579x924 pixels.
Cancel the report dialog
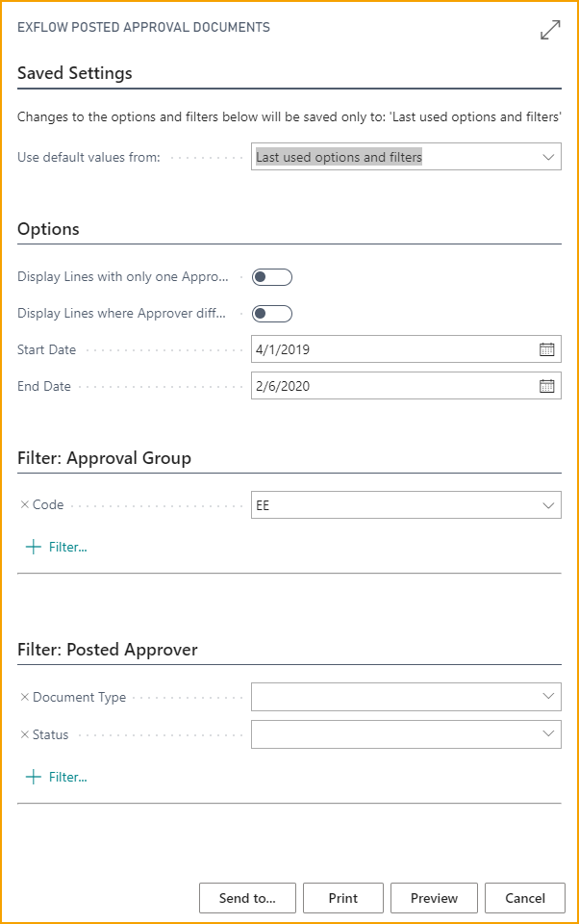point(525,898)
